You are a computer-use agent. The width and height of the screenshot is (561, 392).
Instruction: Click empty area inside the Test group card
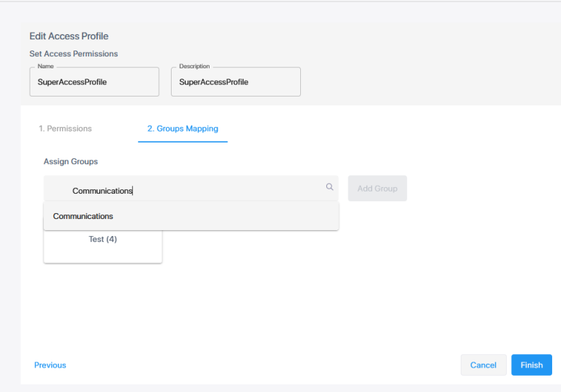(103, 253)
